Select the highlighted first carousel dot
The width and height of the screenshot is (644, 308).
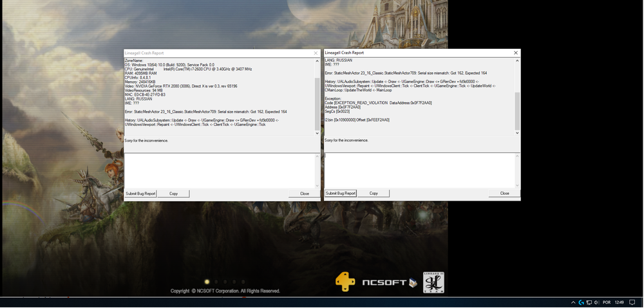207,282
